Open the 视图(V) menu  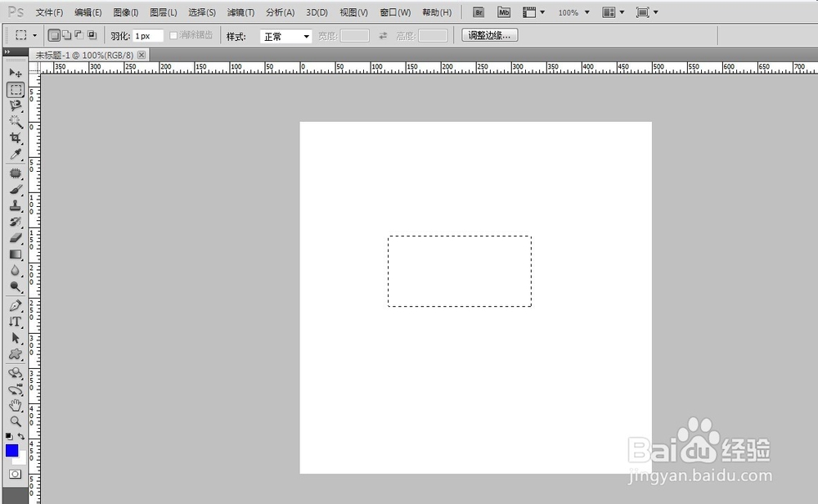point(353,12)
